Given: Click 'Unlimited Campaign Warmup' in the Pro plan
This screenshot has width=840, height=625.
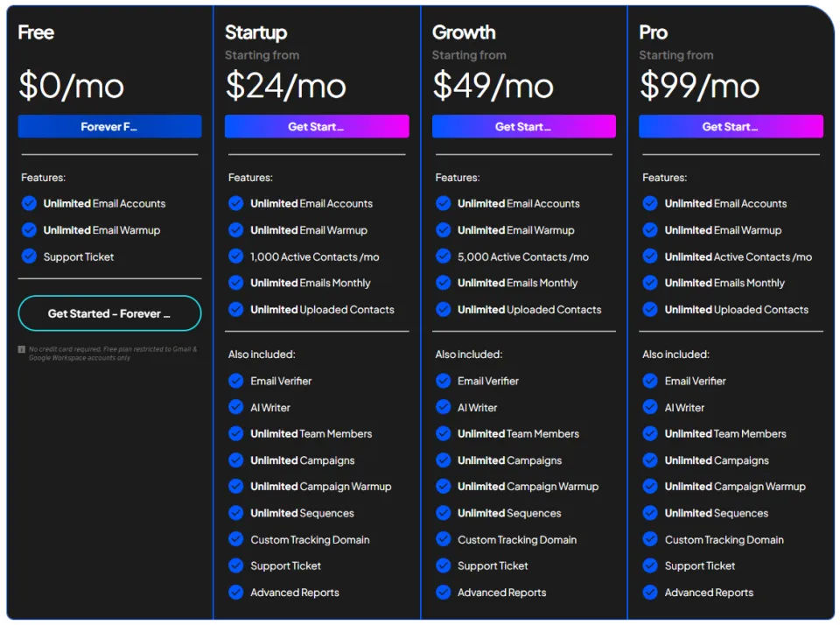Looking at the screenshot, I should click(x=735, y=486).
